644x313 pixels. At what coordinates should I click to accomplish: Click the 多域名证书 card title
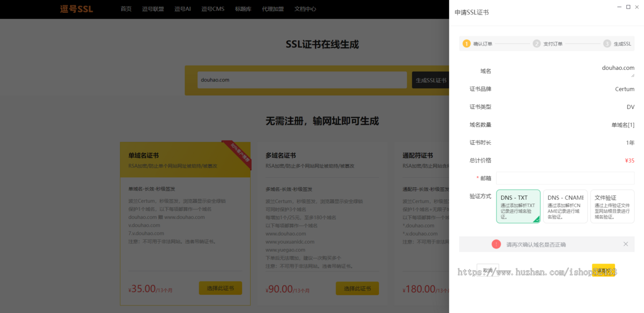pyautogui.click(x=281, y=155)
